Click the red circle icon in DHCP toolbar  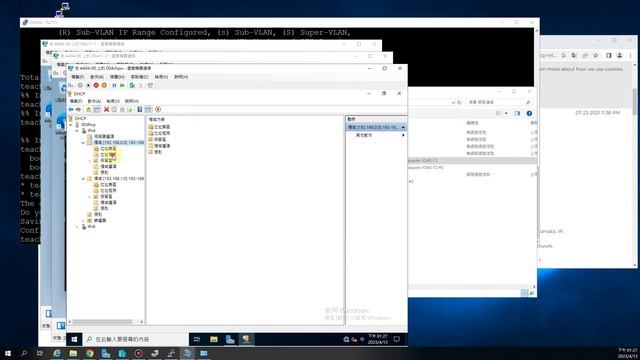[x=158, y=109]
